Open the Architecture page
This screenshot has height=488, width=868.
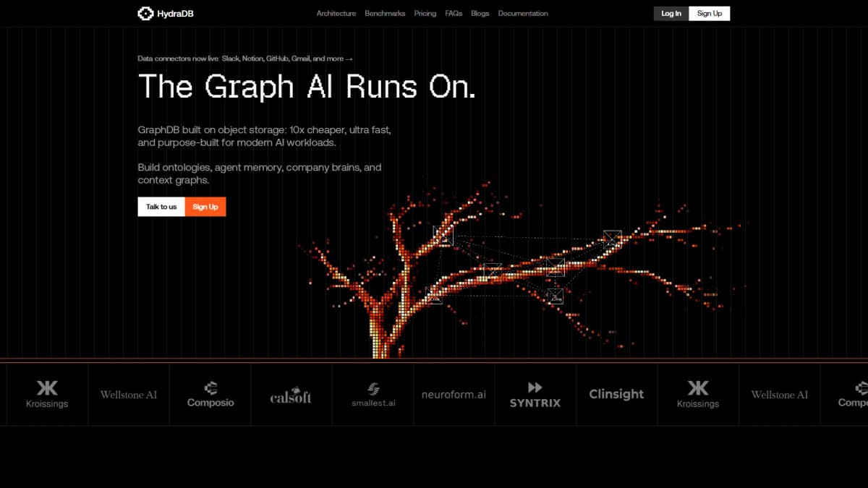(336, 13)
